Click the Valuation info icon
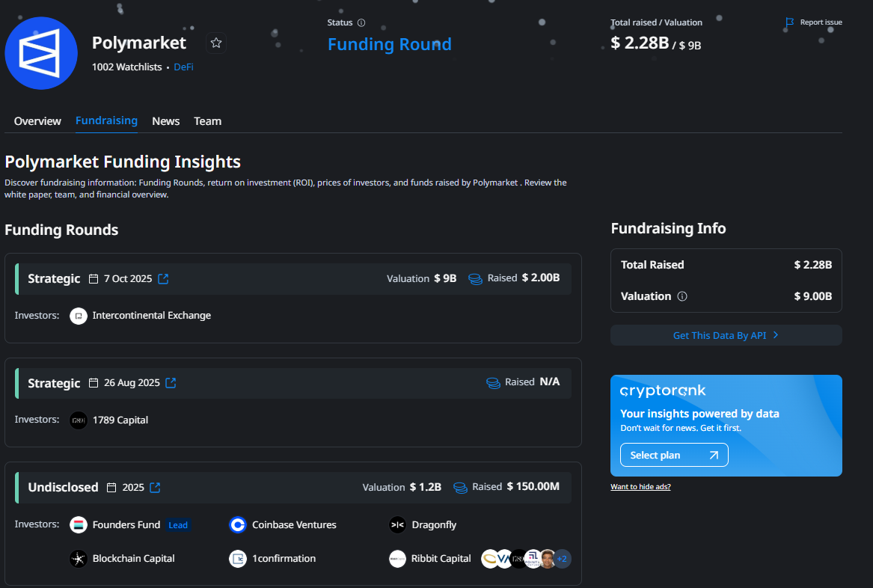This screenshot has width=873, height=588. coord(681,296)
